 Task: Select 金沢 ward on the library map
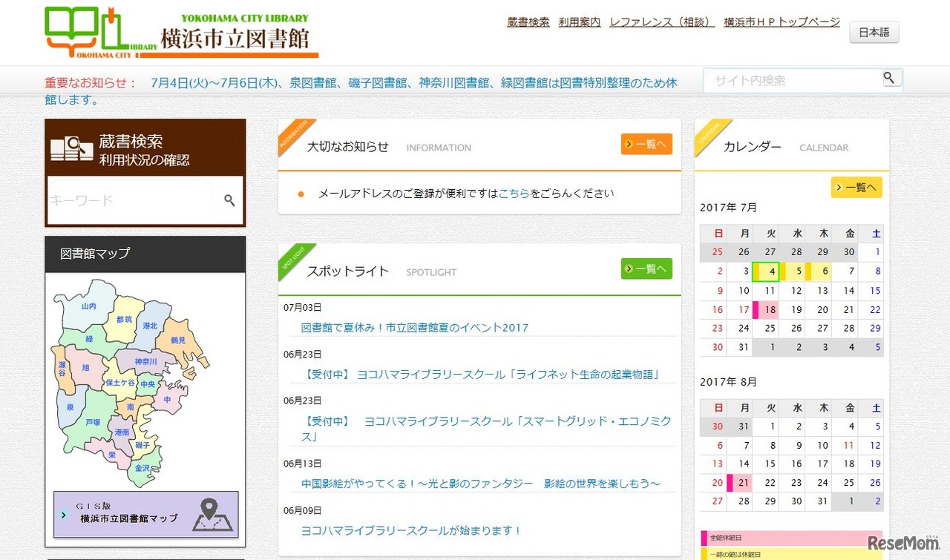[x=142, y=469]
